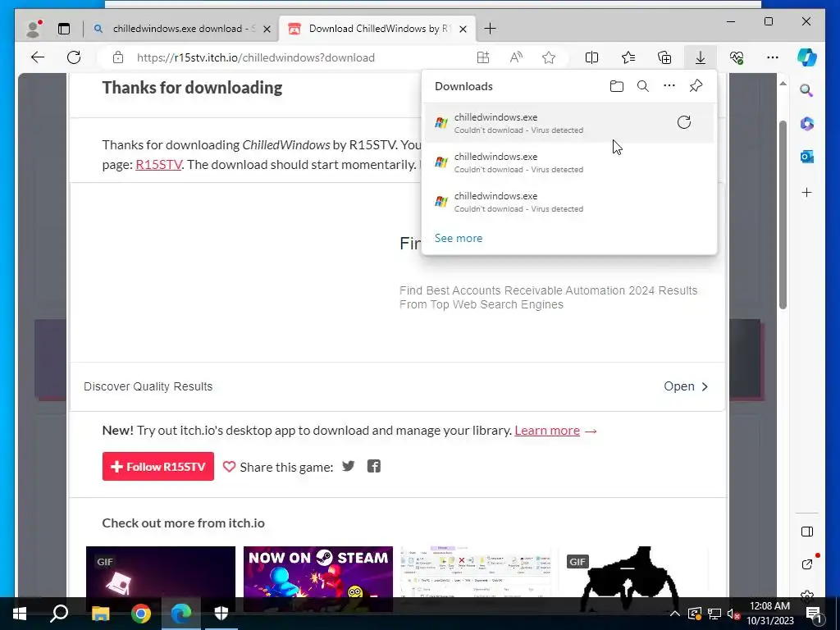
Task: Open the black creature GIF thumbnail
Action: point(633,572)
